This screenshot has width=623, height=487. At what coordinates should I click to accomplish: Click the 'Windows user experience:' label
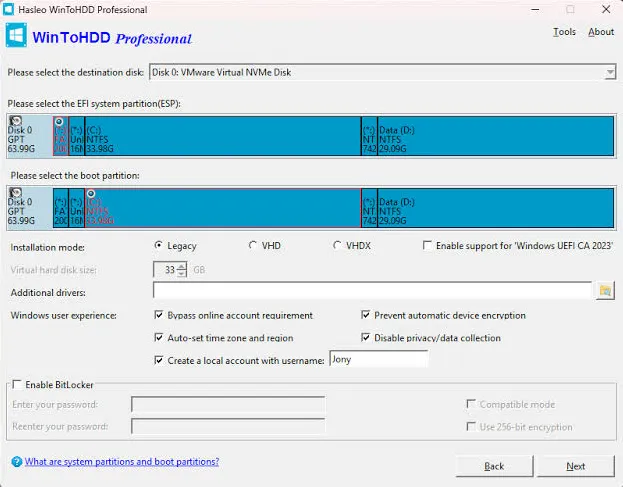[64, 315]
